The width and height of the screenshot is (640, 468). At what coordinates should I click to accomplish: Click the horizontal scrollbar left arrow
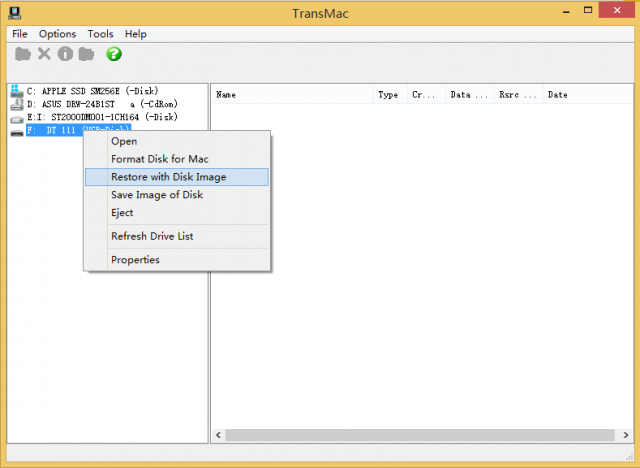218,435
